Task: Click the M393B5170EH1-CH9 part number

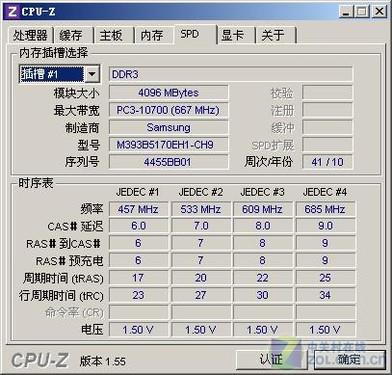Action: pyautogui.click(x=169, y=145)
